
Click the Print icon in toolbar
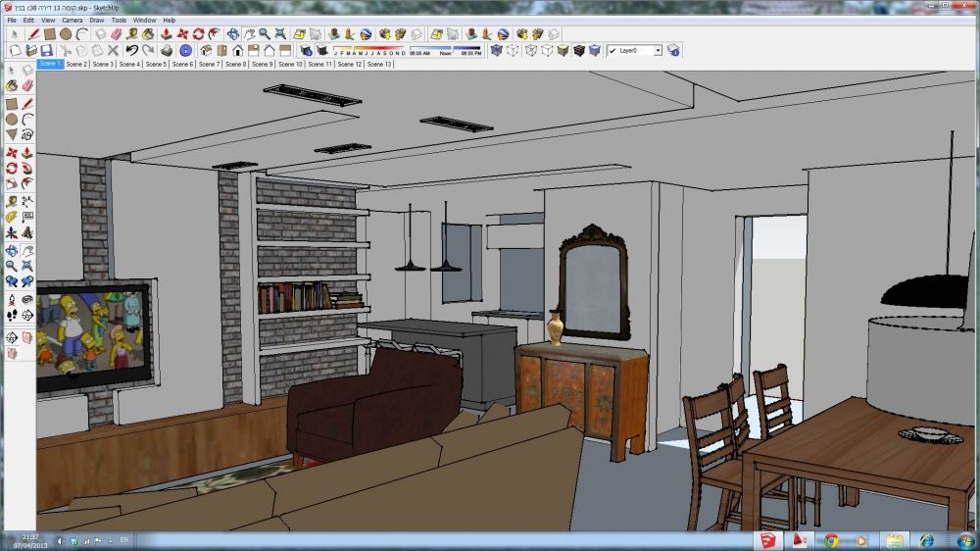[167, 50]
